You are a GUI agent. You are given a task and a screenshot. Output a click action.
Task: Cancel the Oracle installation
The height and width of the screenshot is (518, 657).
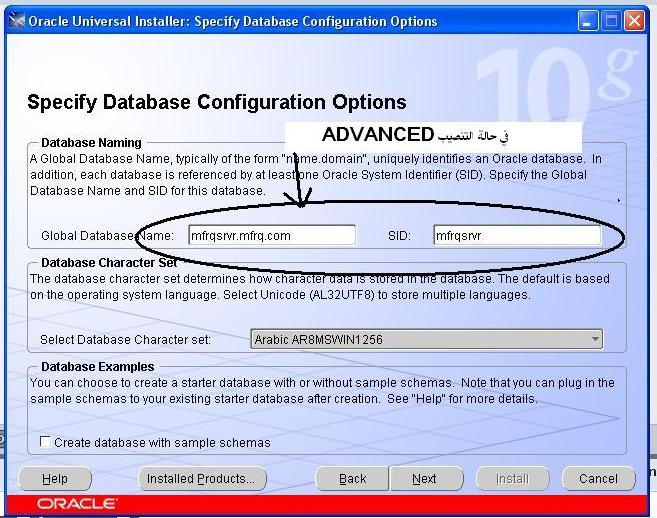(598, 479)
